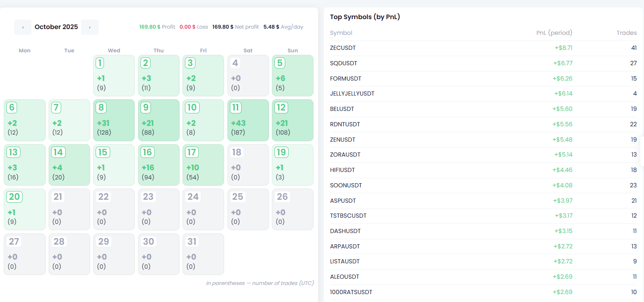Image resolution: width=644 pixels, height=302 pixels.
Task: Select October 20 day cell
Action: click(x=25, y=209)
